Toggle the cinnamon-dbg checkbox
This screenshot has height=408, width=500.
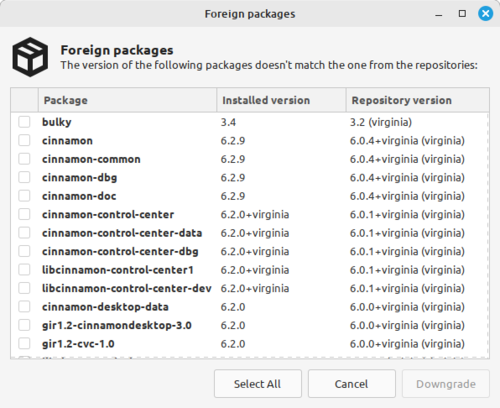click(24, 177)
